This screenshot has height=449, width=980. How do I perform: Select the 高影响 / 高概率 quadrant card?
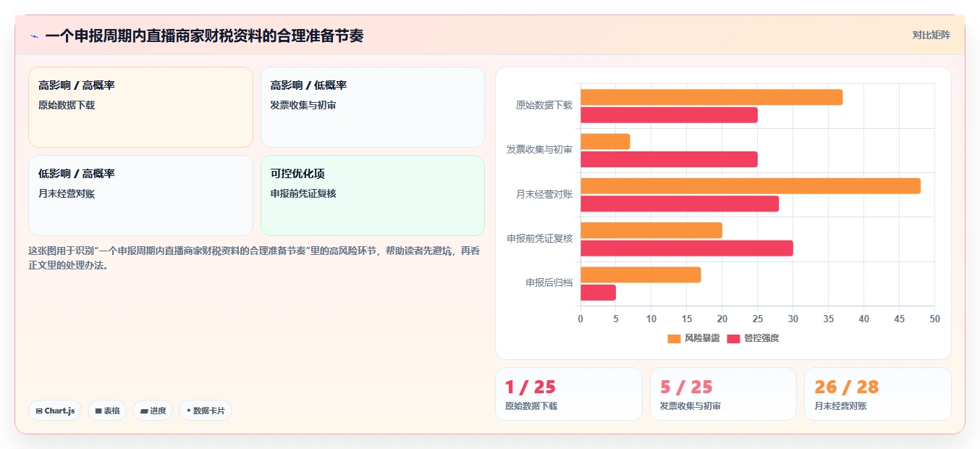click(140, 107)
